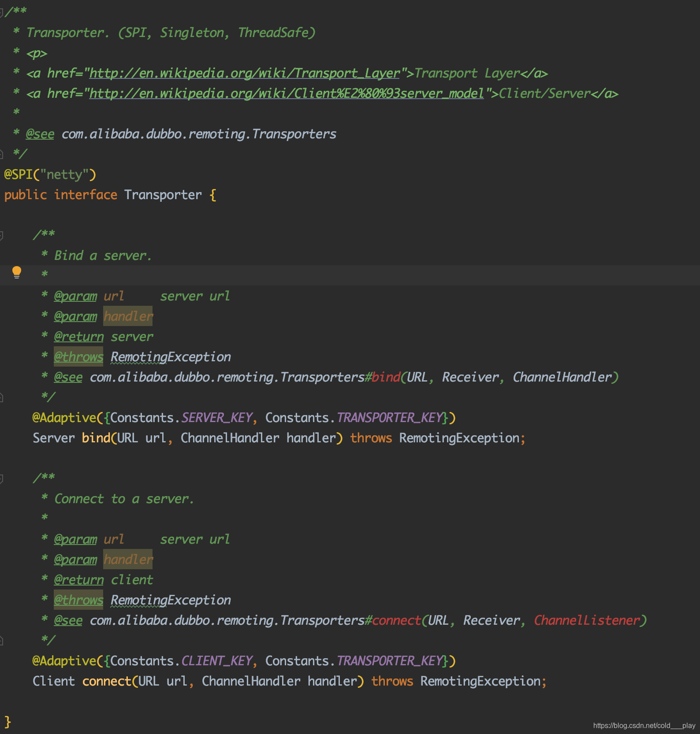Viewport: 700px width, 734px height.
Task: Click 'Transport Layer' anchor text
Action: (467, 73)
